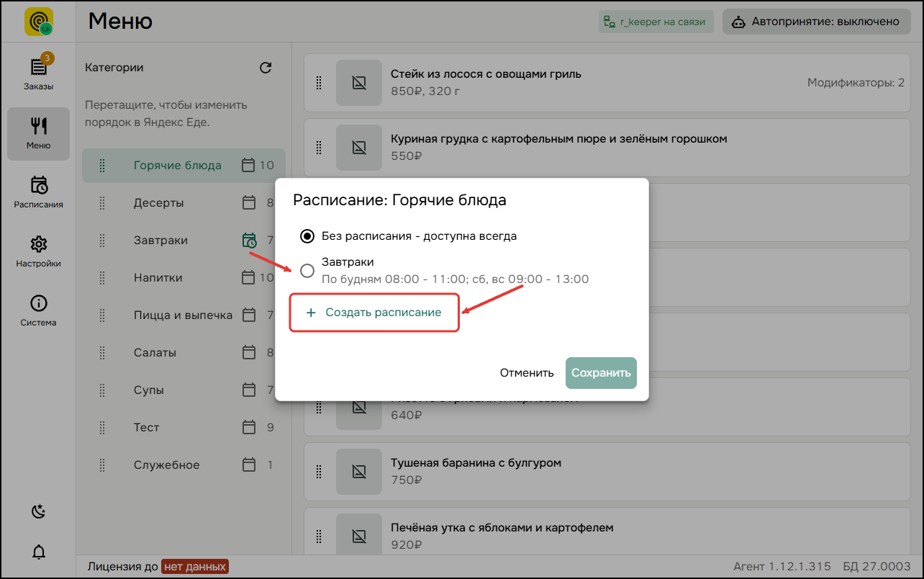
Task: Click image placeholder of Тушеная баранина
Action: coord(359,471)
